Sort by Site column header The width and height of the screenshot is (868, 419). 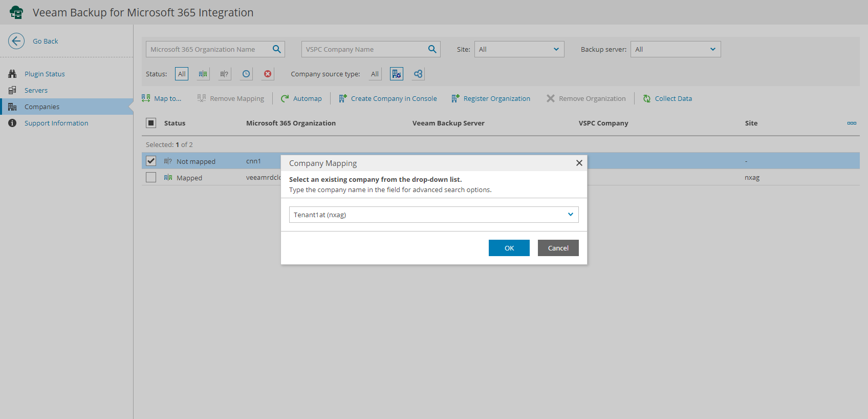click(751, 123)
